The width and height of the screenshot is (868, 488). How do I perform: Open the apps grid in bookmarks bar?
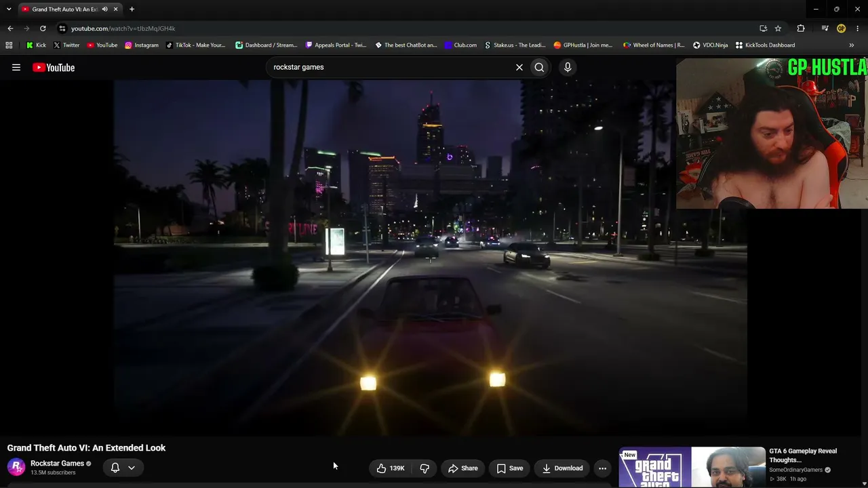9,45
